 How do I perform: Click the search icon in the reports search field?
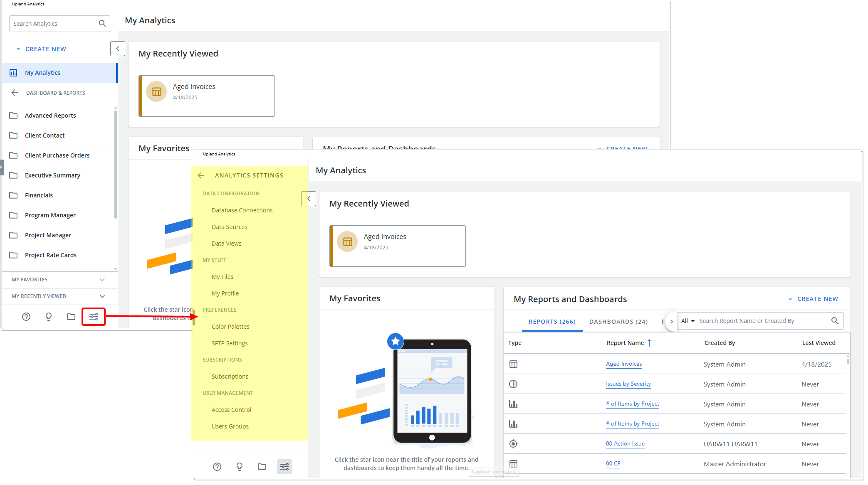coord(835,321)
